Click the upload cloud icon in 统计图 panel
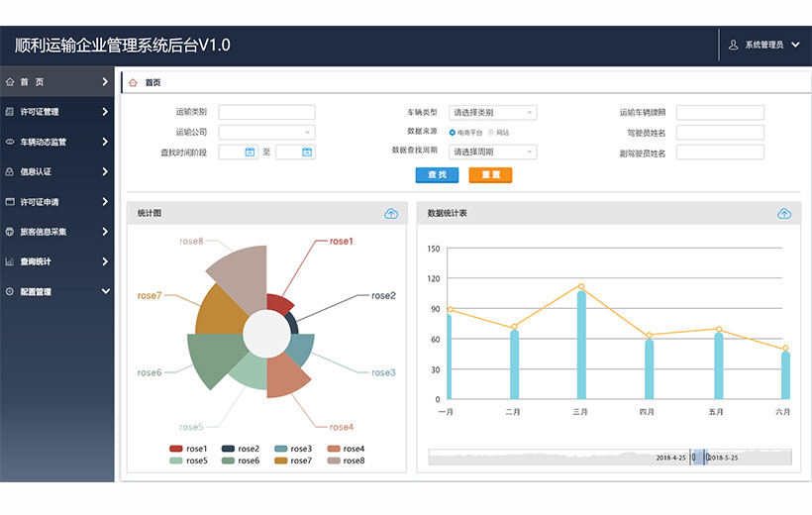This screenshot has height=515, width=812. [391, 213]
